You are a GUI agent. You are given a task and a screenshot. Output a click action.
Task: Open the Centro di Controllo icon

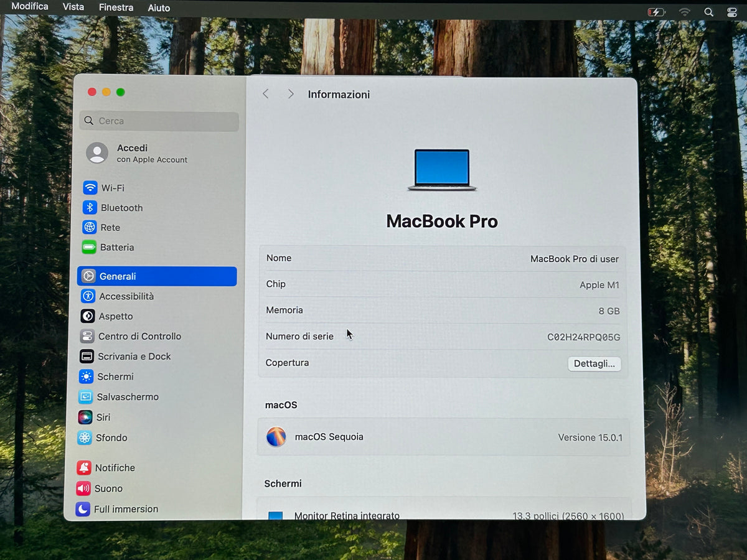click(x=87, y=336)
